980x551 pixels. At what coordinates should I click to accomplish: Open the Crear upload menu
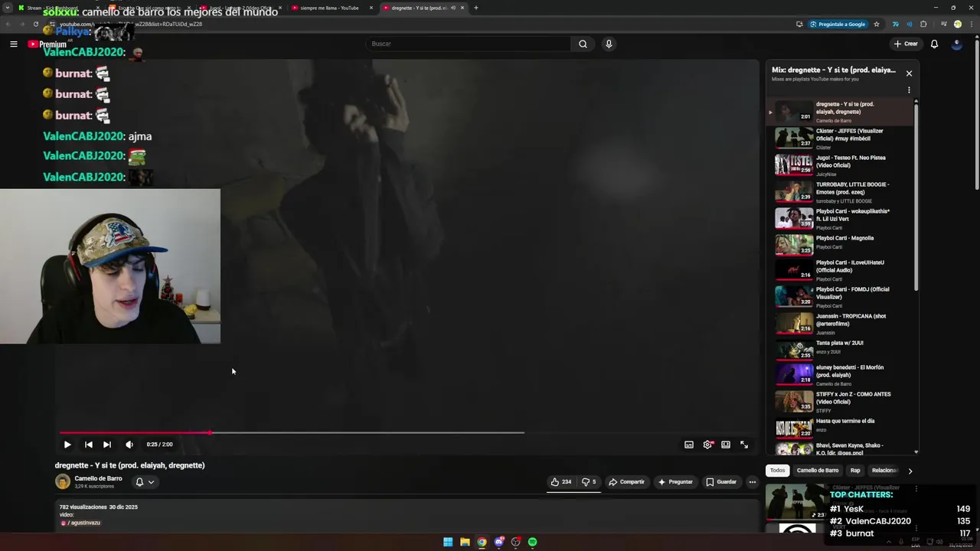[x=905, y=44]
